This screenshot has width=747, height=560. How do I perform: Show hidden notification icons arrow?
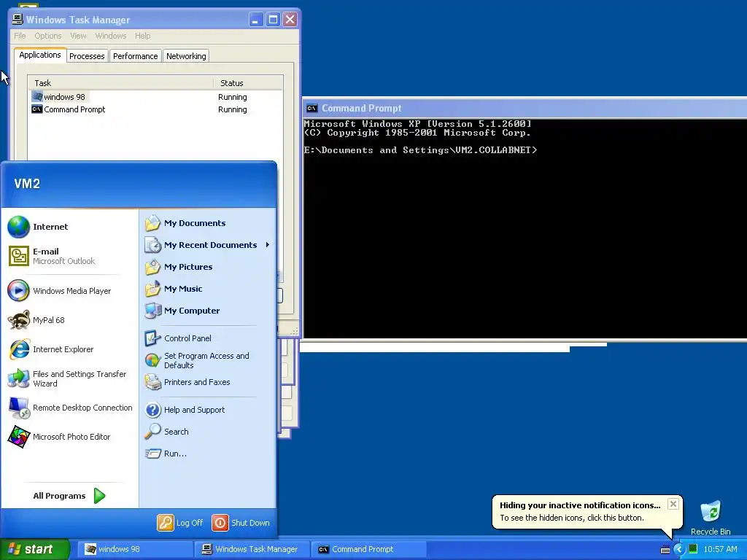click(679, 549)
